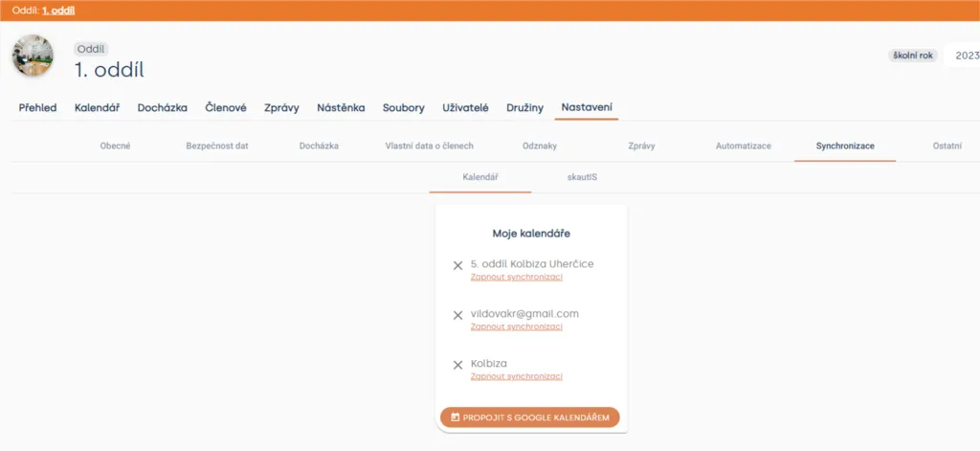This screenshot has height=451, width=980.
Task: Open Vlastní data o členech sub-tab
Action: [x=429, y=146]
